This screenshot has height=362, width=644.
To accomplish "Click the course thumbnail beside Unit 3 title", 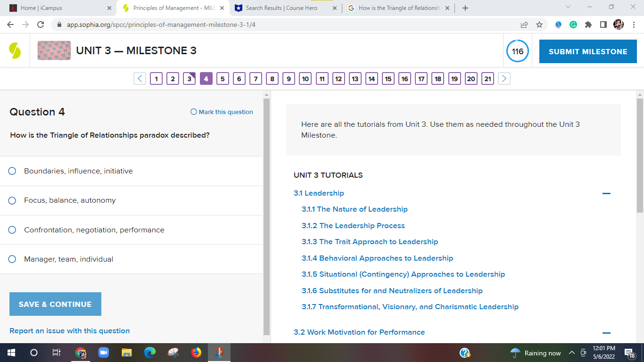I will [54, 50].
